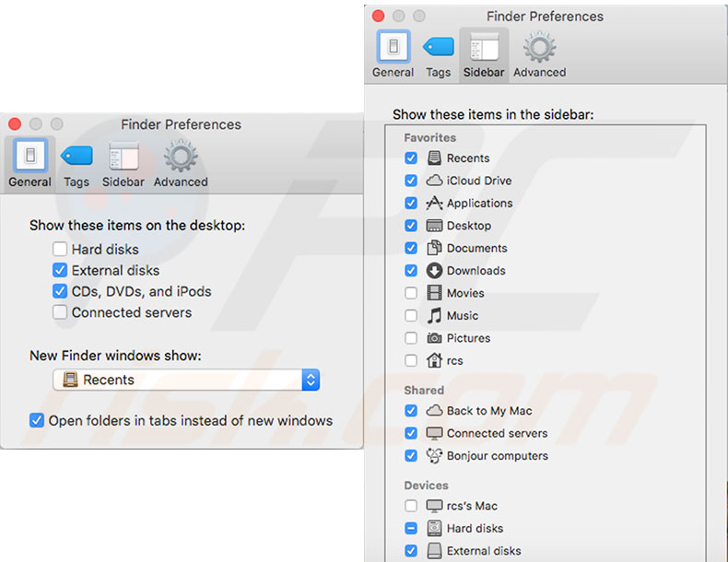Open the Advanced gear icon in left Finder Preferences window
This screenshot has width=728, height=562.
pos(181,156)
